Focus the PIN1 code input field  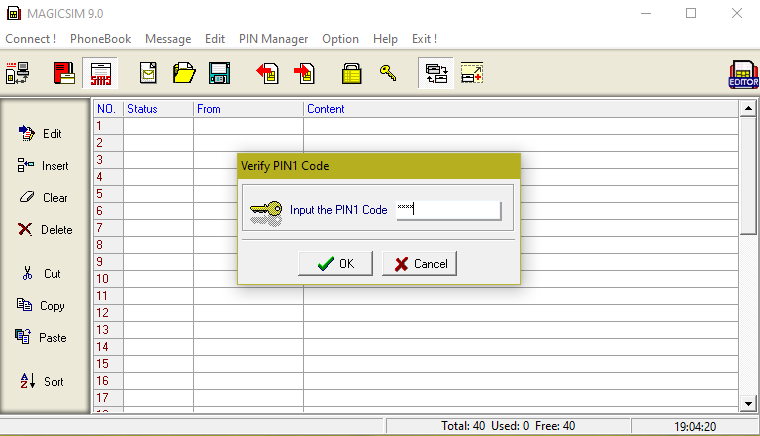pos(449,210)
